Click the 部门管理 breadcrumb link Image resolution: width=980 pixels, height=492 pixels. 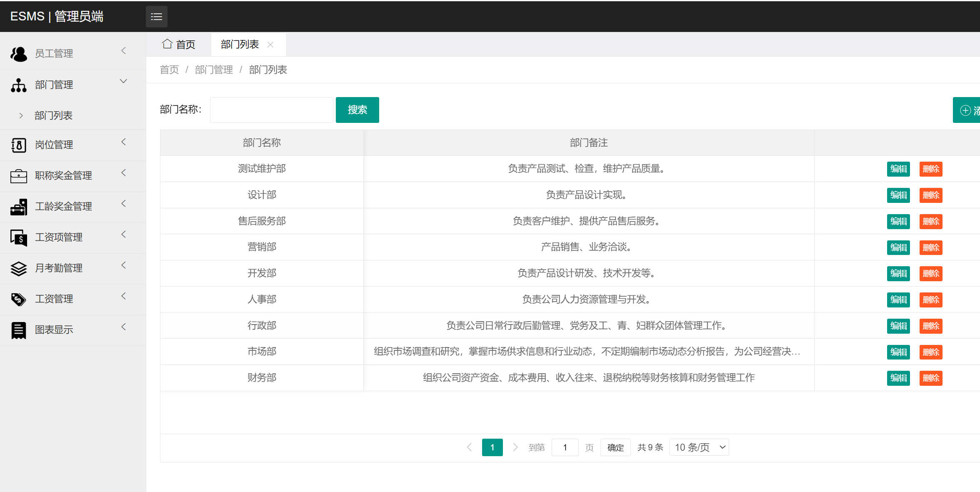(213, 70)
